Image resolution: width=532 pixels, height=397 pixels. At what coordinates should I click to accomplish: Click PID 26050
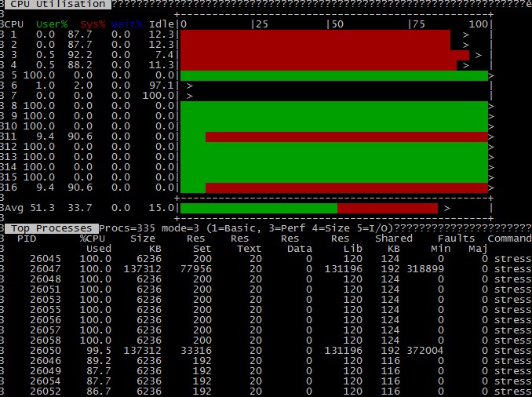46,351
